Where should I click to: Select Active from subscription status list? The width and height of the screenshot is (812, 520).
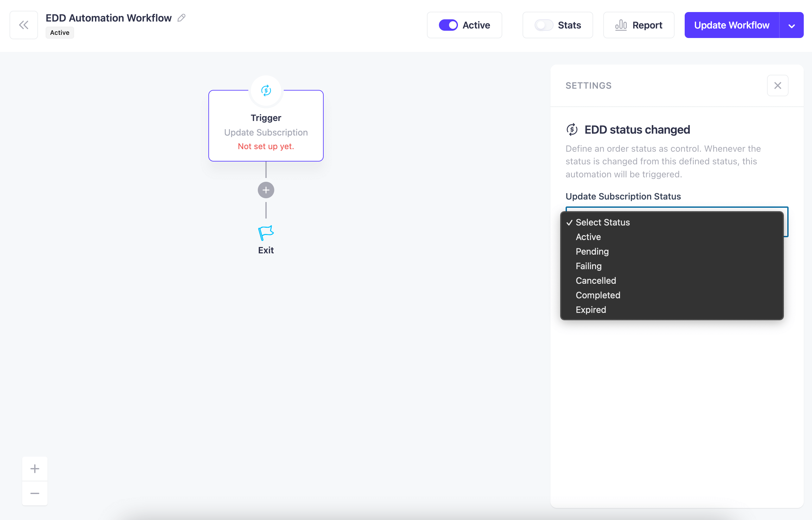588,237
